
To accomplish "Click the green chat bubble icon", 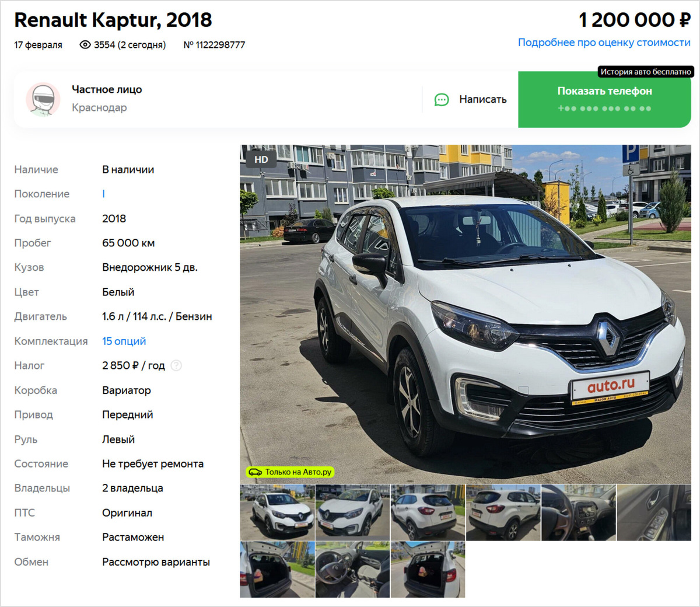I will pyautogui.click(x=442, y=100).
